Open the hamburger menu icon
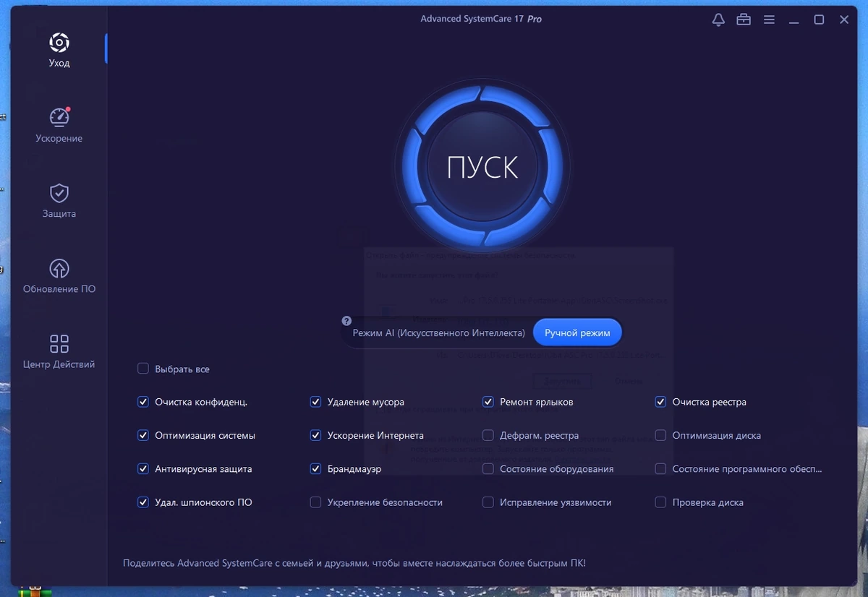The height and width of the screenshot is (597, 868). [x=769, y=20]
